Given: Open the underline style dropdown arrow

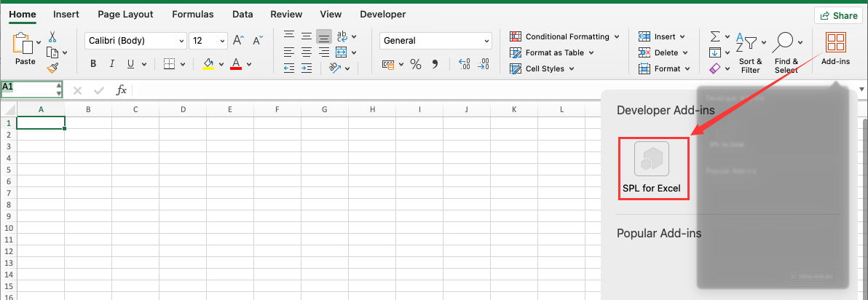Looking at the screenshot, I should tap(145, 64).
